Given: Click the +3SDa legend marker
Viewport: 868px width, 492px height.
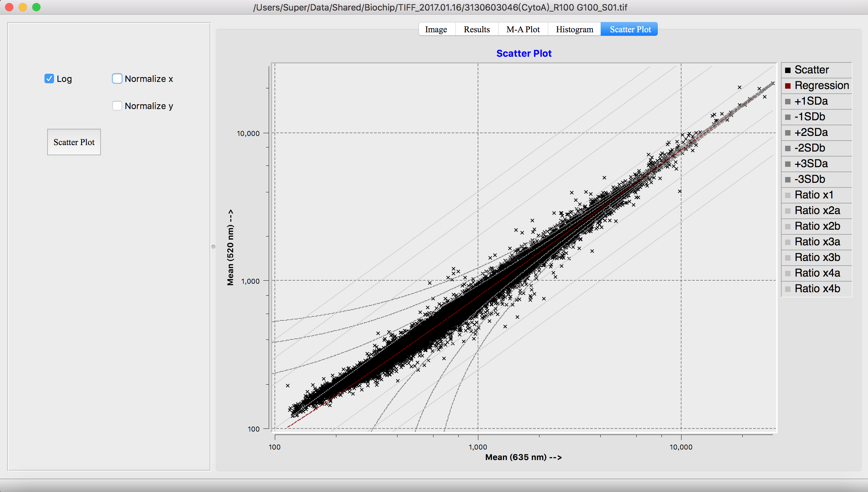Looking at the screenshot, I should click(788, 164).
